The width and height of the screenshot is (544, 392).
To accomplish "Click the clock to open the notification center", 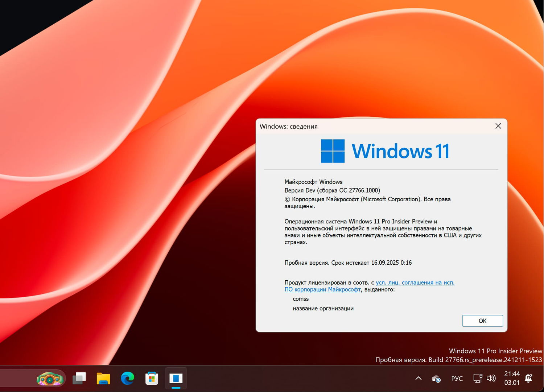I will click(512, 378).
